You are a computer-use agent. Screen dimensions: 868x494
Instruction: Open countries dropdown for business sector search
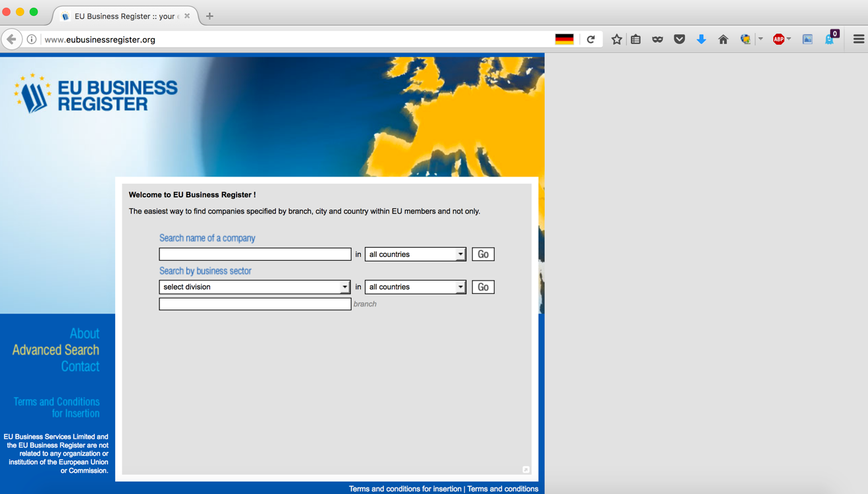[x=416, y=287]
